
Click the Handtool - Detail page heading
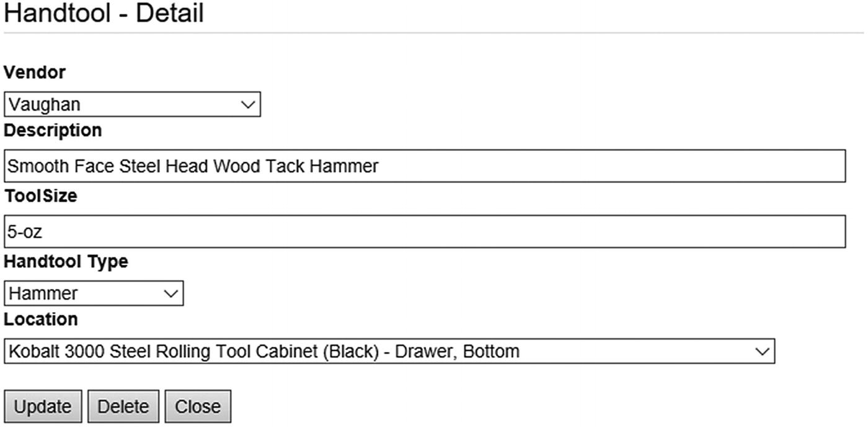pyautogui.click(x=104, y=14)
